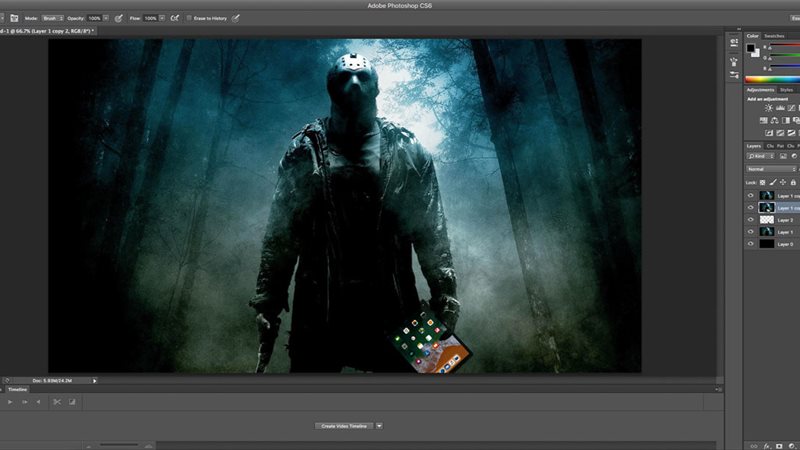800x450 pixels.
Task: Lock transparent pixels in Layers panel
Action: [x=763, y=182]
